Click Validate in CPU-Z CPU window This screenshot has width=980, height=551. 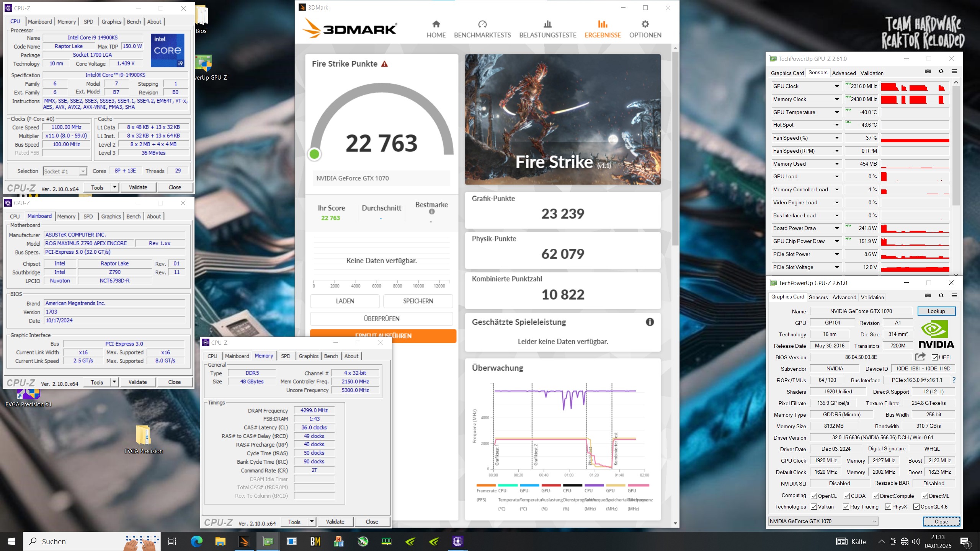138,187
